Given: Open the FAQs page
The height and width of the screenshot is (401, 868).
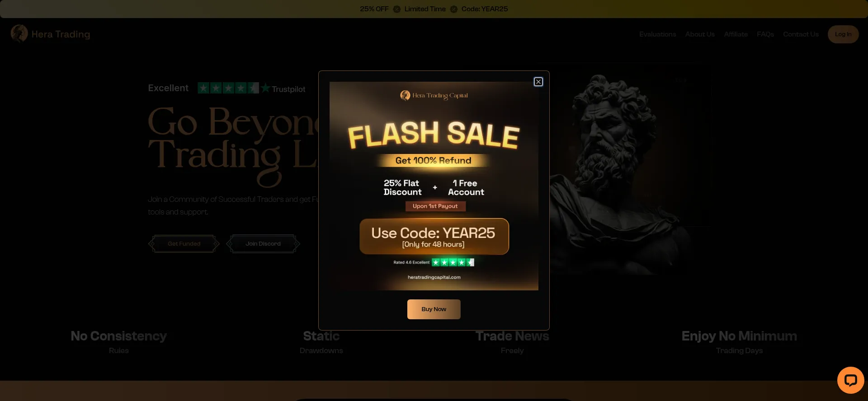Looking at the screenshot, I should point(765,34).
